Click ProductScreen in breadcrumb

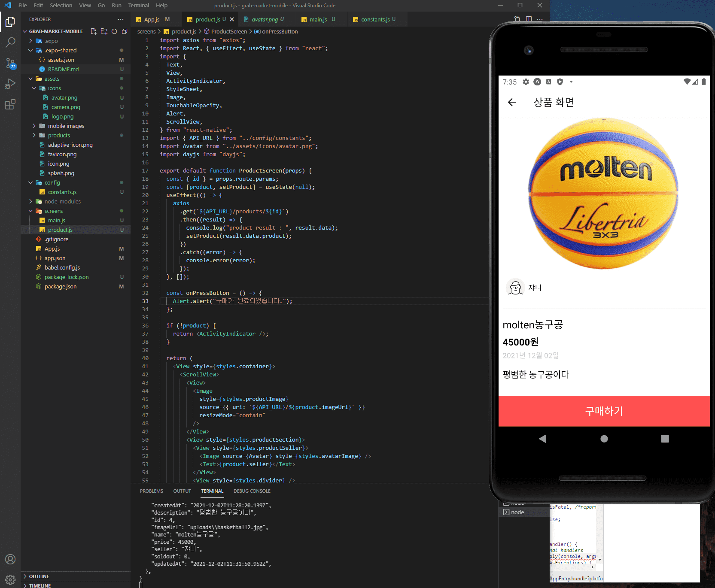tap(229, 31)
